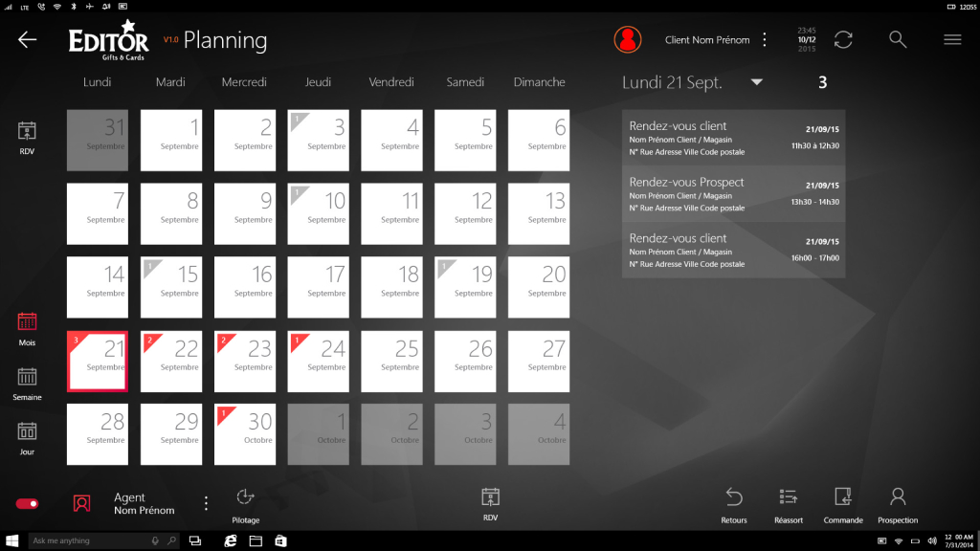
Task: Switch to Semaine week view
Action: click(27, 382)
